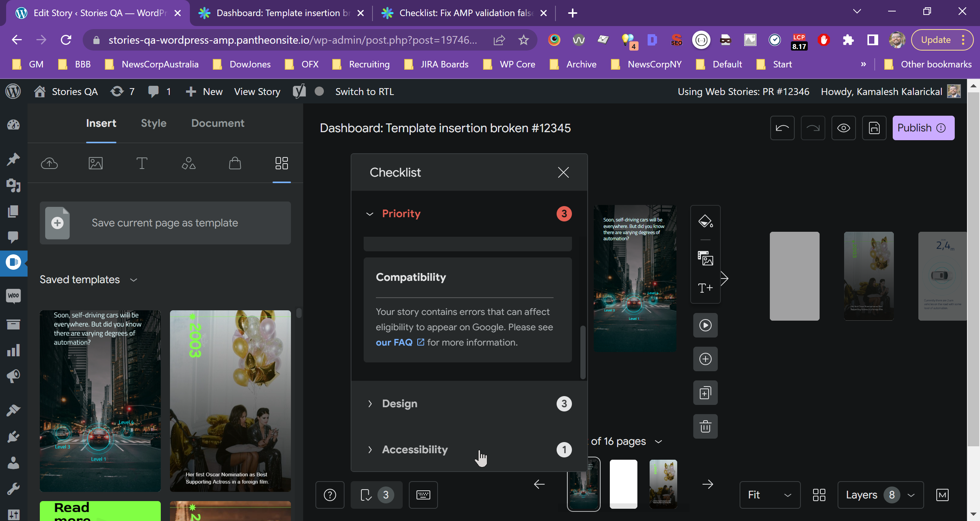980x521 pixels.
Task: Click the story title field
Action: (x=445, y=128)
